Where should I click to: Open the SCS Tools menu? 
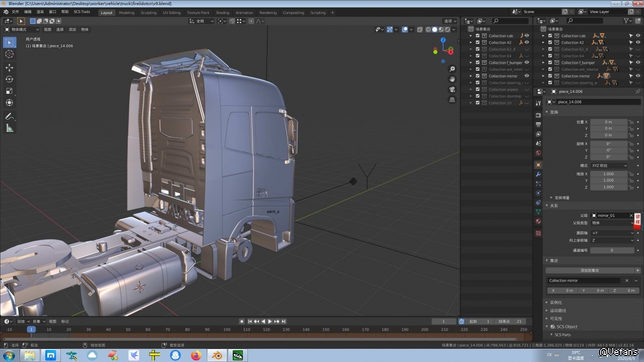tap(82, 12)
